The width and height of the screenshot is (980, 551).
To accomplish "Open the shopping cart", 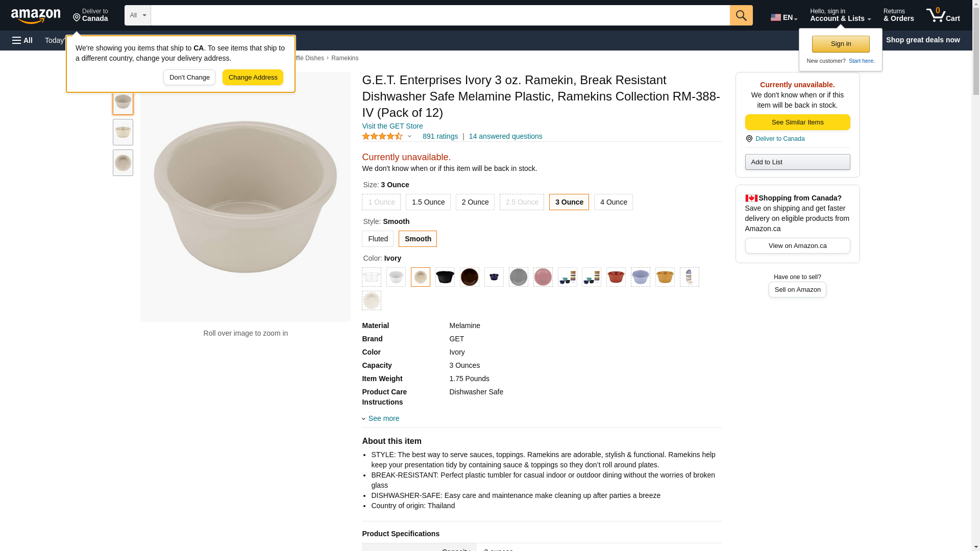I will coord(943,15).
